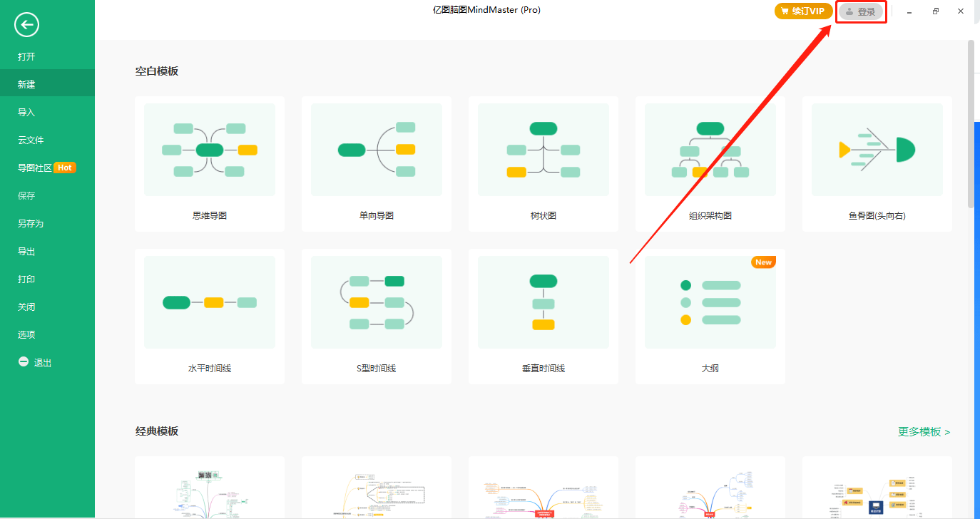Click the back arrow circle icon
Image resolution: width=980 pixels, height=519 pixels.
pyautogui.click(x=26, y=25)
